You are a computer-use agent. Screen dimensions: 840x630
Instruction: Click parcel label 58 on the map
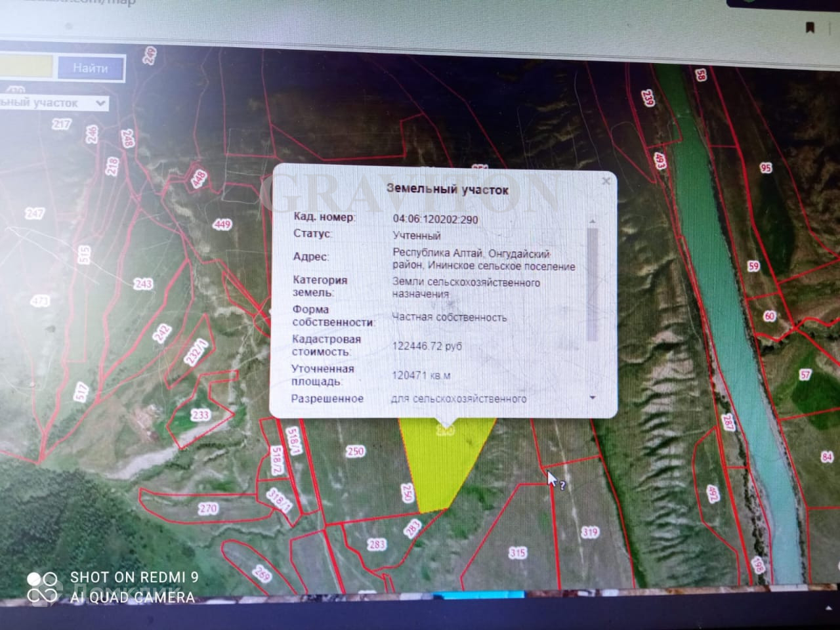(x=701, y=76)
